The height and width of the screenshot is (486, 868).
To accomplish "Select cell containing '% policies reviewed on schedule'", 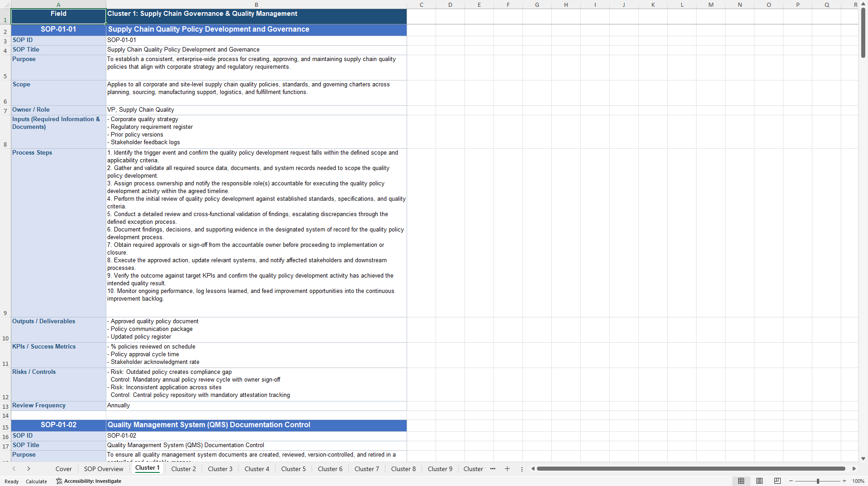I will tap(256, 355).
